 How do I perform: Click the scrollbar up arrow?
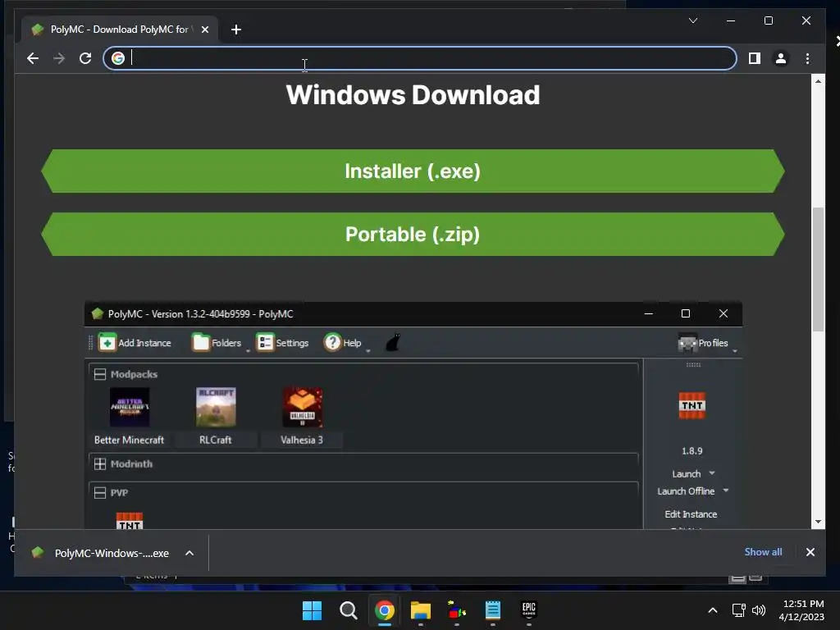[818, 81]
